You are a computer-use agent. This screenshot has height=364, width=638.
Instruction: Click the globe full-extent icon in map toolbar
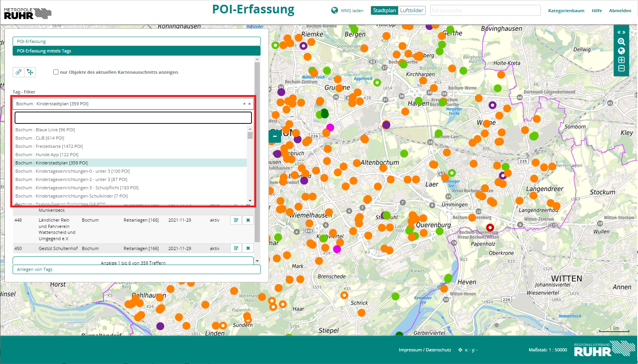[621, 51]
